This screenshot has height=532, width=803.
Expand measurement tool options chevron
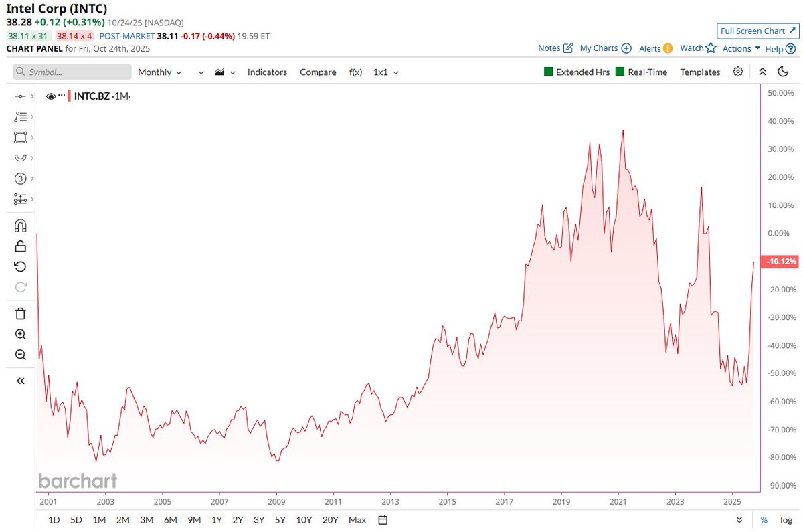[31, 199]
